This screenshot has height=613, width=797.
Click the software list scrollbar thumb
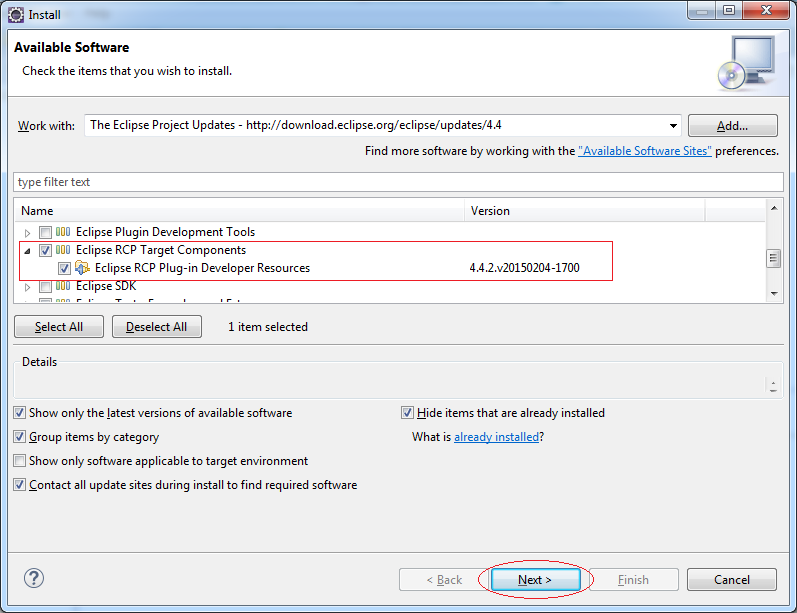coord(774,258)
